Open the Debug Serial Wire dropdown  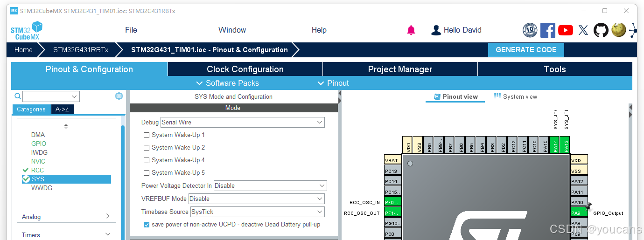[x=243, y=122]
